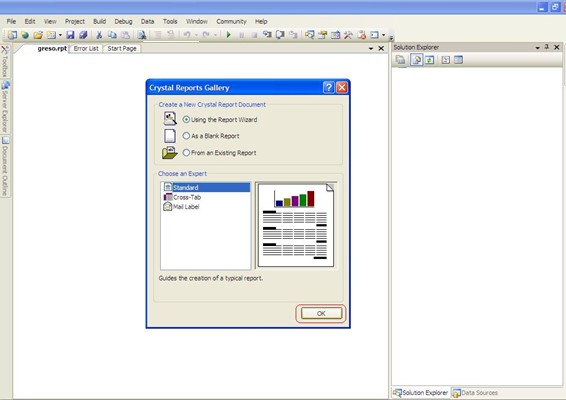Click the Step Over toolbar icon

point(280,35)
